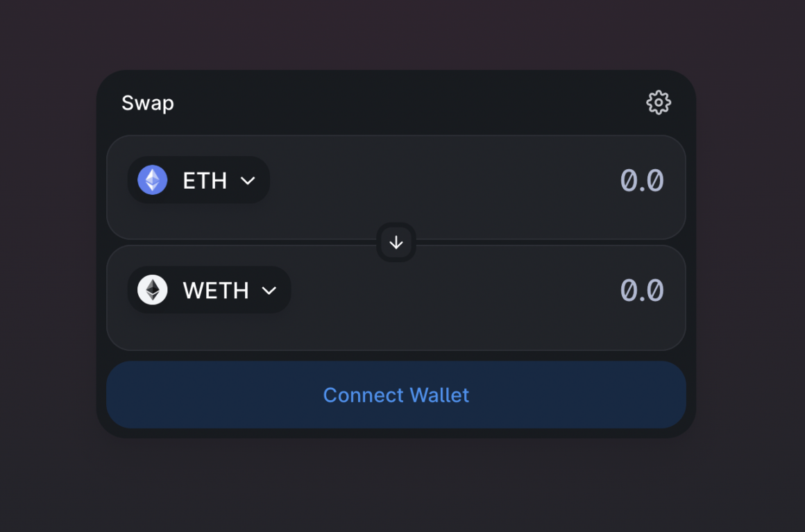
Task: Click the Swap panel title
Action: pyautogui.click(x=147, y=102)
